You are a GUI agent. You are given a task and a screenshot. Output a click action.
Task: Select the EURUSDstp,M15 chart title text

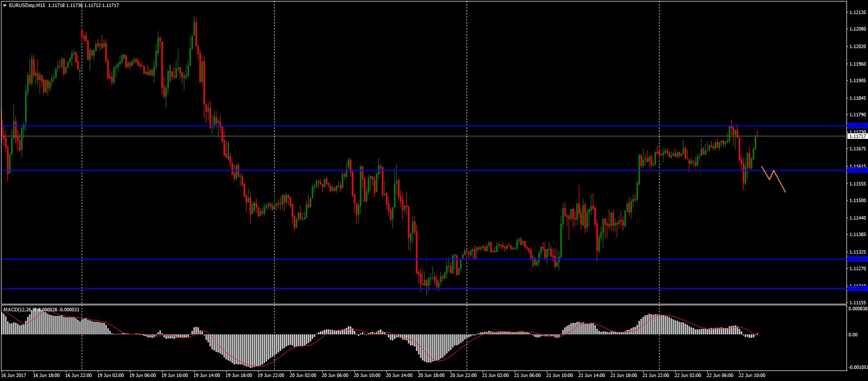(27, 5)
